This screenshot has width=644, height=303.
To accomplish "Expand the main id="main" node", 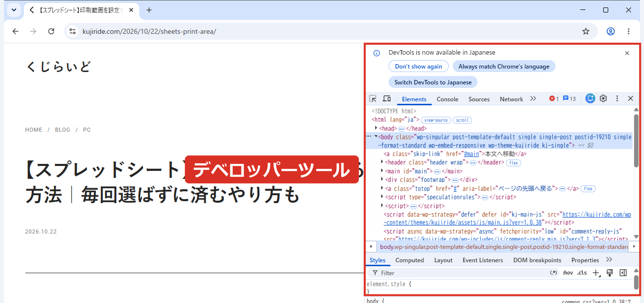I will (382, 171).
